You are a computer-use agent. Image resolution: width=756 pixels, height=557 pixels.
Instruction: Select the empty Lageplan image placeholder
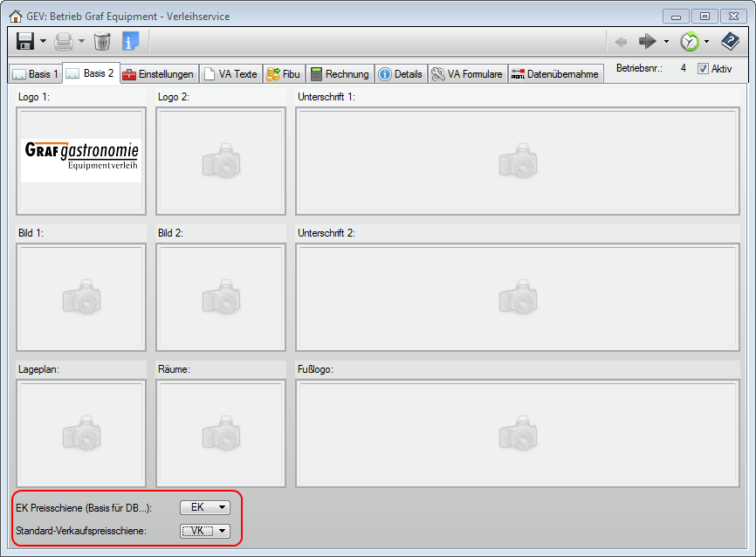coord(81,433)
